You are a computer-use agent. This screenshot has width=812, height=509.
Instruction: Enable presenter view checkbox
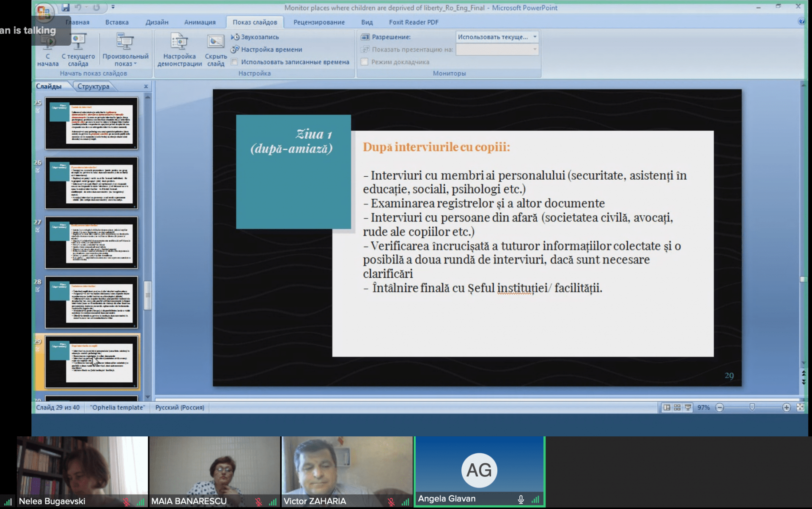(x=364, y=62)
